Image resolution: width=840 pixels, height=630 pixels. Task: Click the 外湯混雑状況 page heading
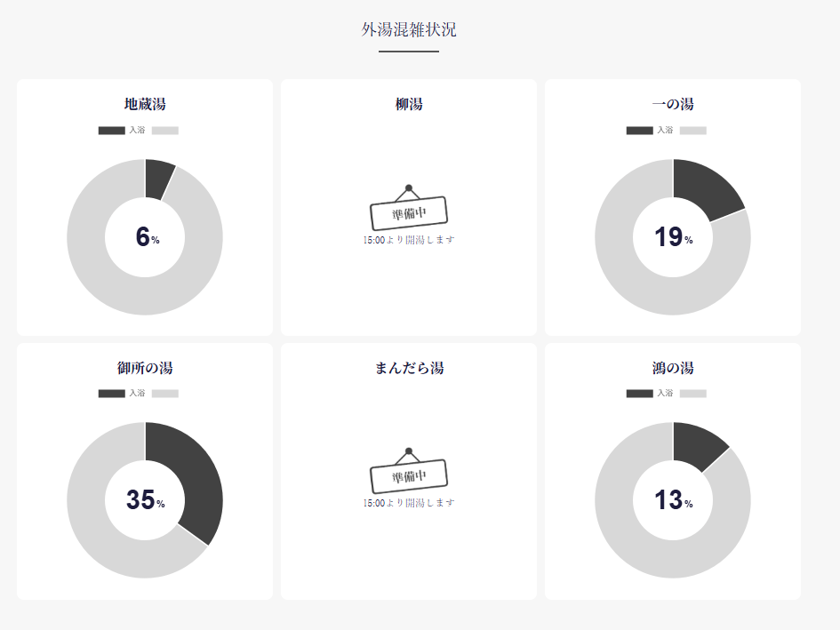click(409, 30)
